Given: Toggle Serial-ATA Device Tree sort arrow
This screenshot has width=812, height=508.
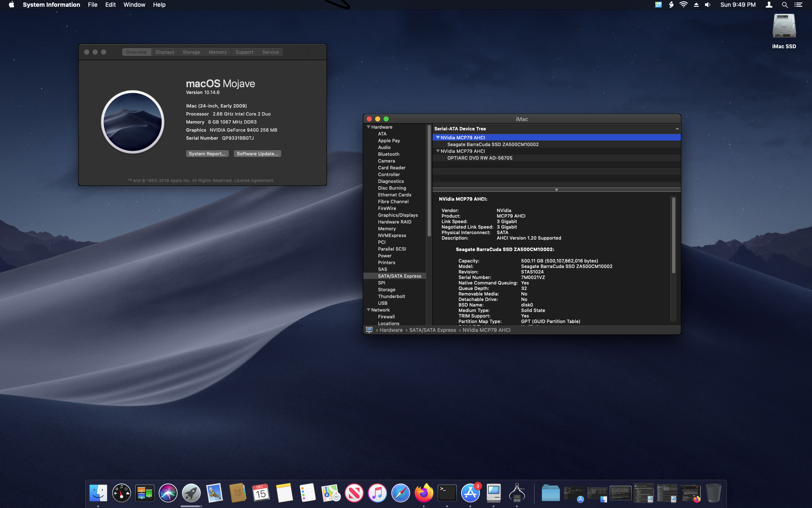Looking at the screenshot, I should (677, 129).
